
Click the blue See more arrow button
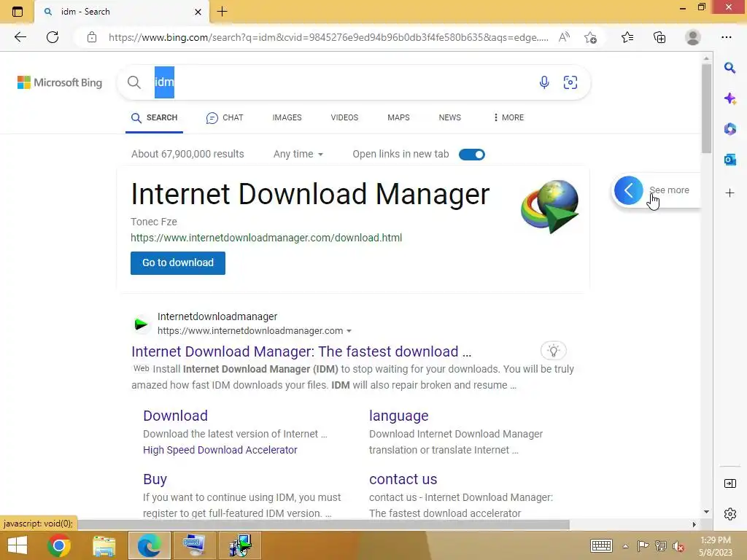pos(628,190)
